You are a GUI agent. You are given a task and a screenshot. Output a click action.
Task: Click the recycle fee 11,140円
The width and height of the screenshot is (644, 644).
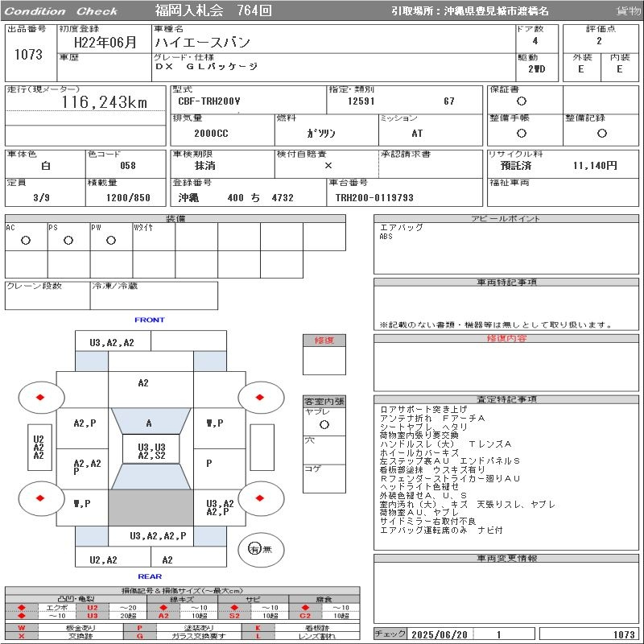pos(595,166)
